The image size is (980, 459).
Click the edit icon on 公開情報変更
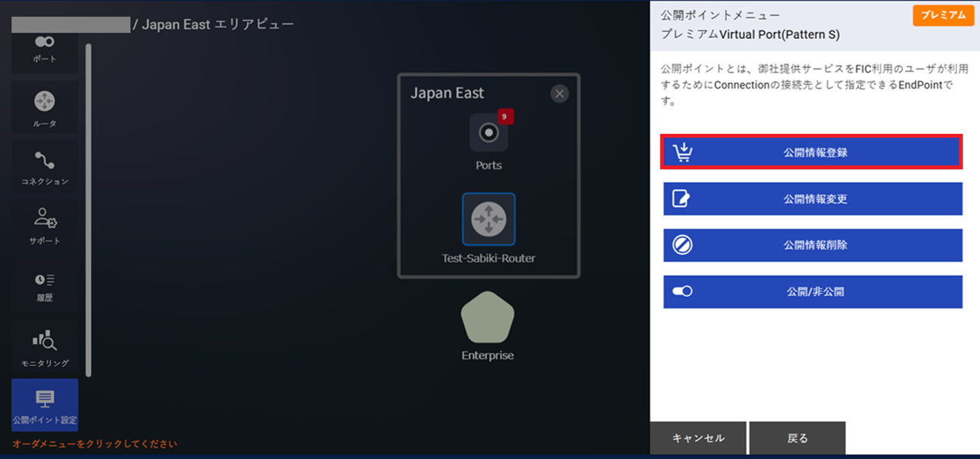681,198
